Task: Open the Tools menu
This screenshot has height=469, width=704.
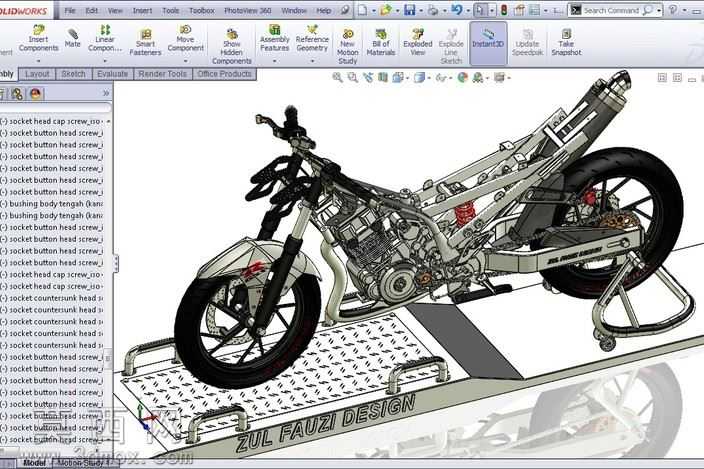Action: 171,10
